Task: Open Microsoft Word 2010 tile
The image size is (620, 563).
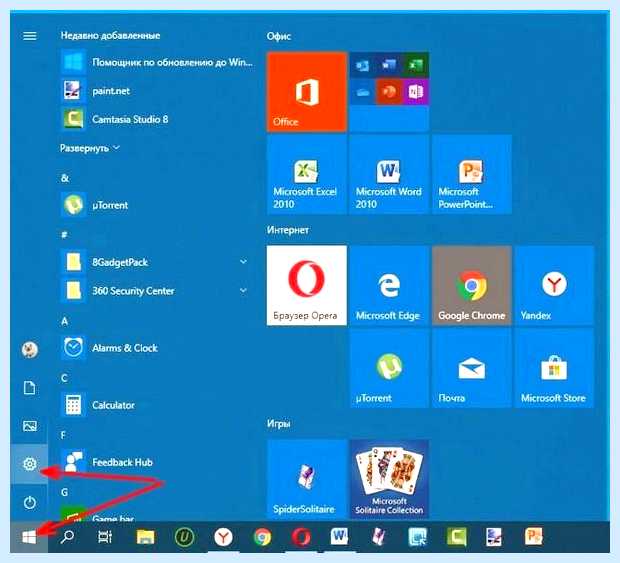Action: tap(389, 174)
